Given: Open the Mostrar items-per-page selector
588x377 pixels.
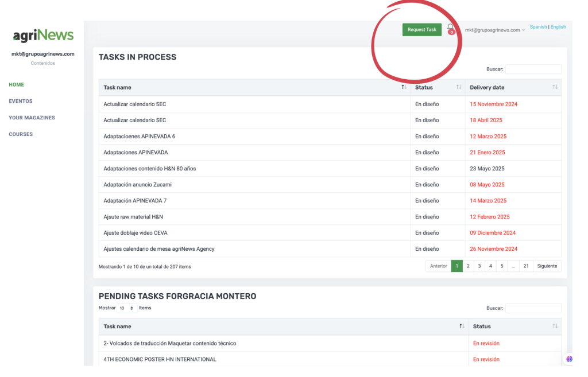Looking at the screenshot, I should click(x=126, y=308).
